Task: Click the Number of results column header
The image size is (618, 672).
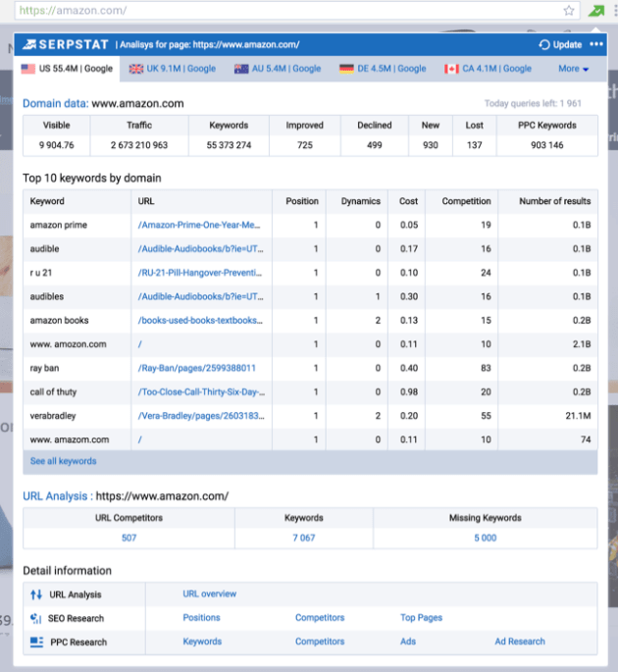Action: pos(554,201)
